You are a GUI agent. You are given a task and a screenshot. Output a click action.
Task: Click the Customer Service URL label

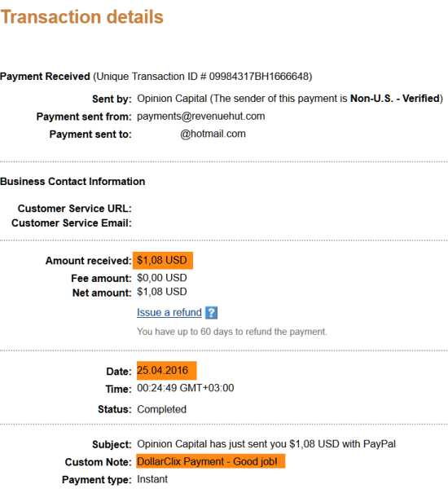point(75,209)
